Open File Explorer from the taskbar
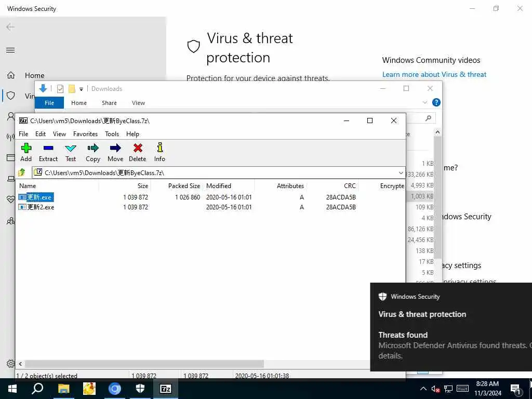Screen dimensions: 532x399 pos(63,389)
